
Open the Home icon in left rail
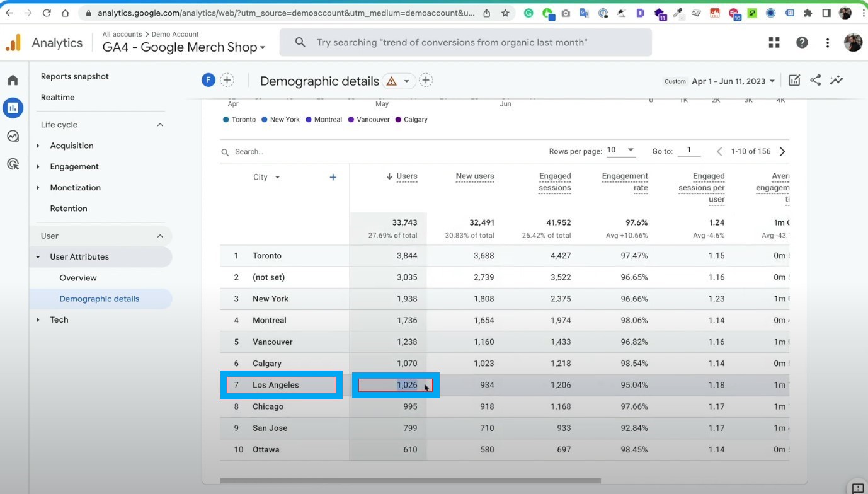[13, 80]
